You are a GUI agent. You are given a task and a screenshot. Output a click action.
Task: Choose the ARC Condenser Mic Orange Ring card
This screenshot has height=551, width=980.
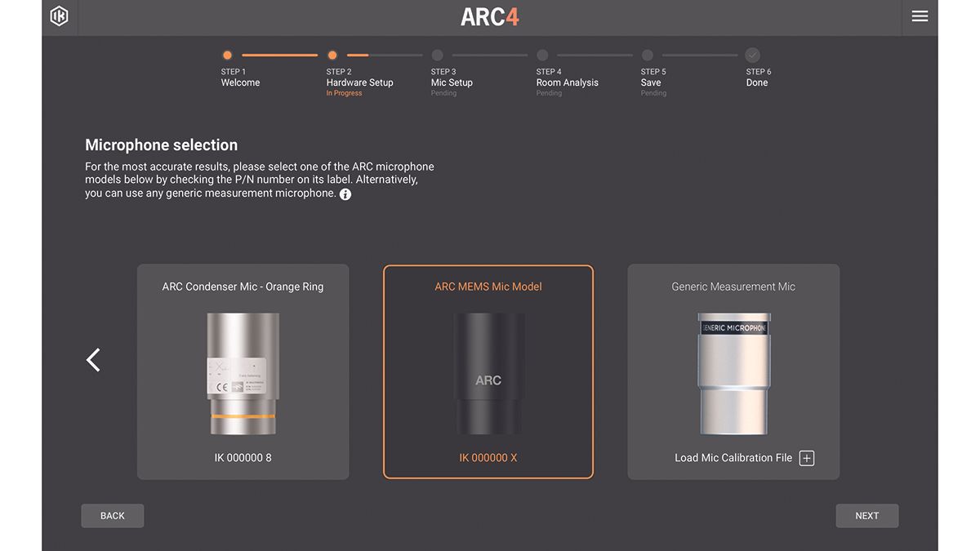tap(243, 371)
